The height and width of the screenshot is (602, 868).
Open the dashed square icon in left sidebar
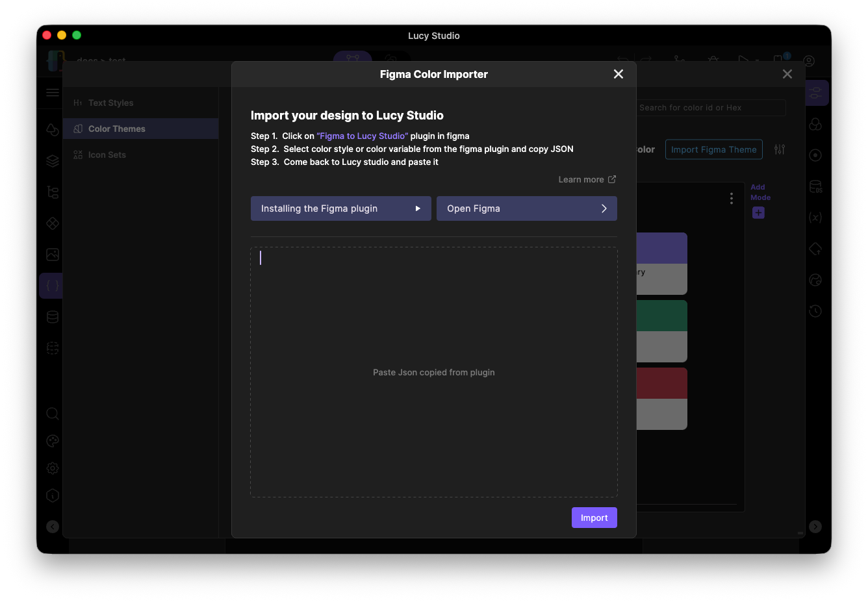(53, 348)
